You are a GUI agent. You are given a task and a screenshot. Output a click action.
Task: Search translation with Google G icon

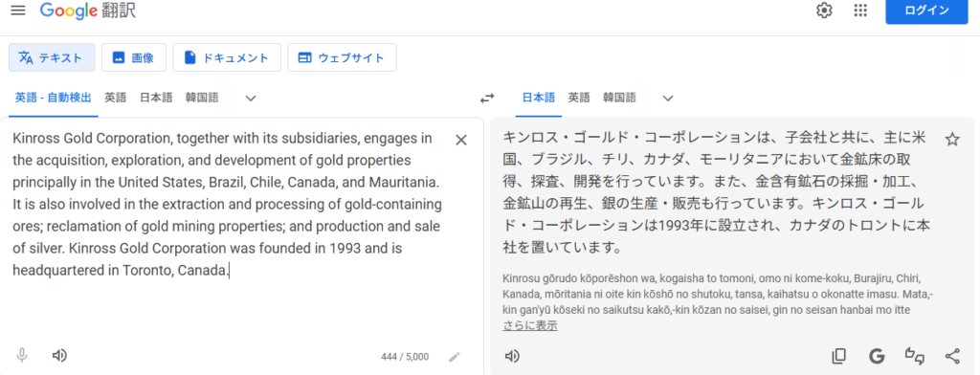(877, 356)
